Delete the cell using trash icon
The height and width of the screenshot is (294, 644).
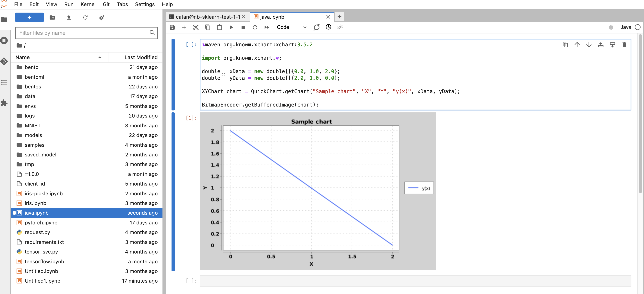click(x=624, y=45)
